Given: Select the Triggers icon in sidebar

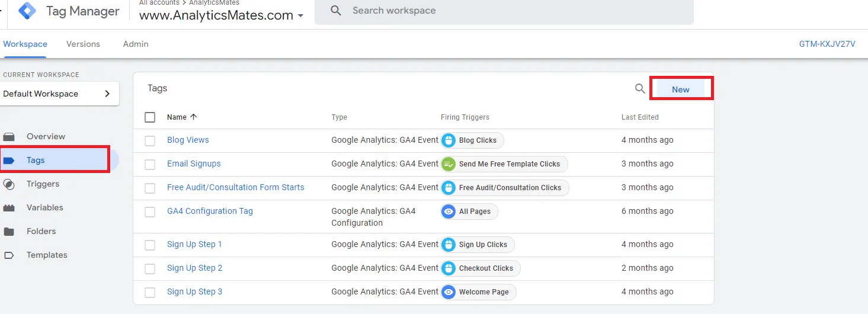Looking at the screenshot, I should click(9, 184).
